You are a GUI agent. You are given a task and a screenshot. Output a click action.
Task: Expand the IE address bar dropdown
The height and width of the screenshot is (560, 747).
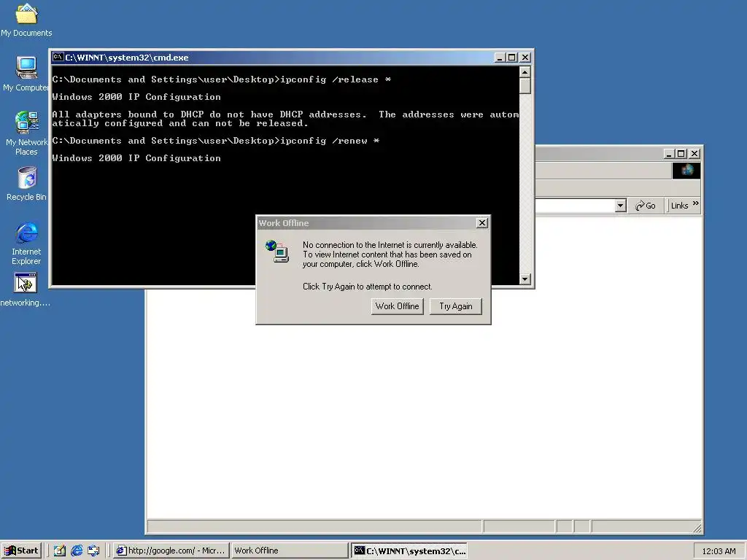pyautogui.click(x=620, y=206)
